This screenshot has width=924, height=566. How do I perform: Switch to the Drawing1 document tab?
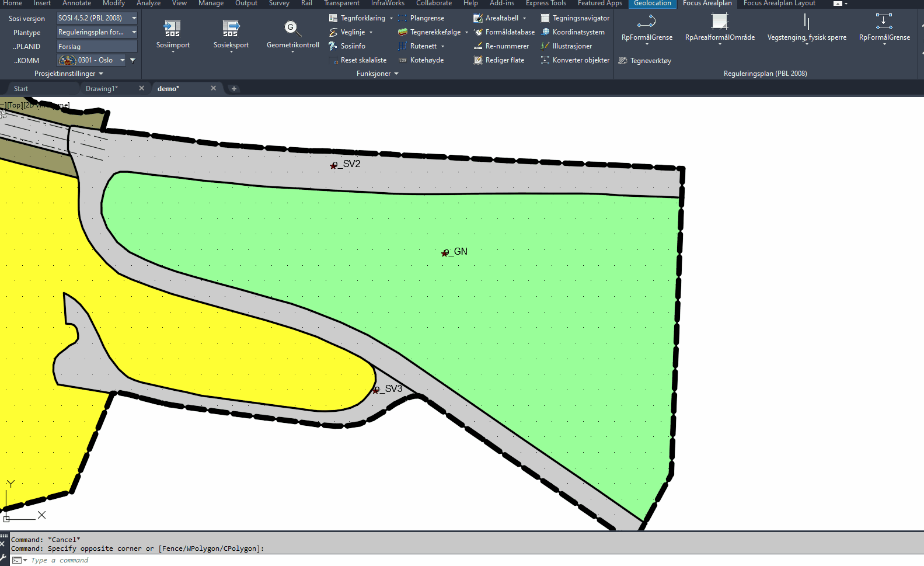click(102, 89)
